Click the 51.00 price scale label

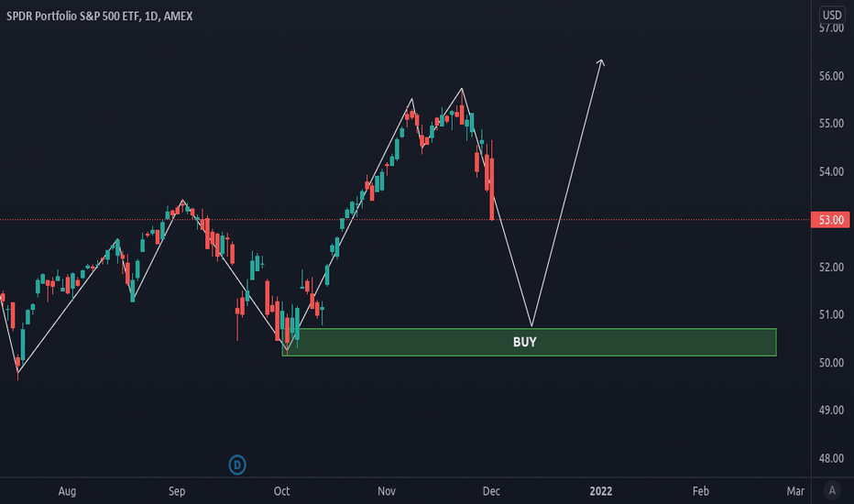[831, 314]
